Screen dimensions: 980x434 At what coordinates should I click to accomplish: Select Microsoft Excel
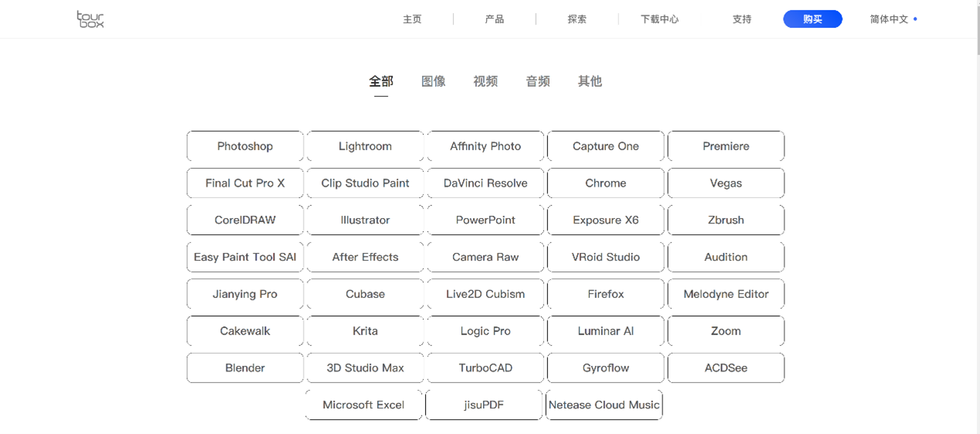coord(363,405)
